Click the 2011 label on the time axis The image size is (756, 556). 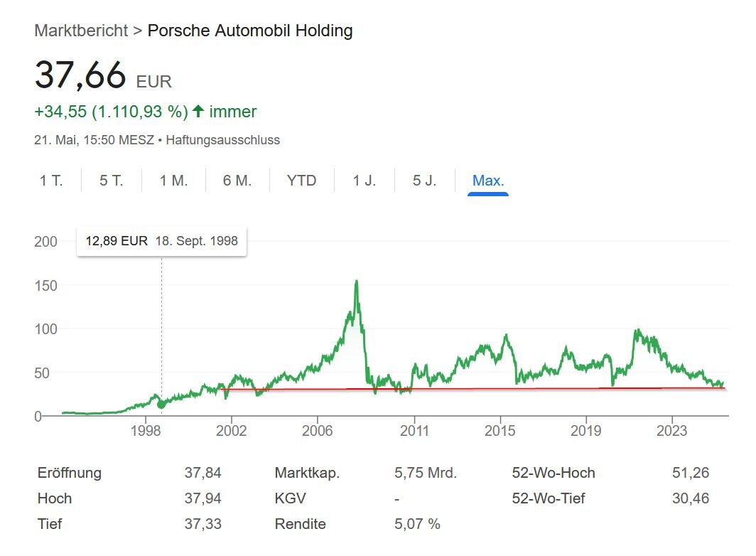(415, 431)
